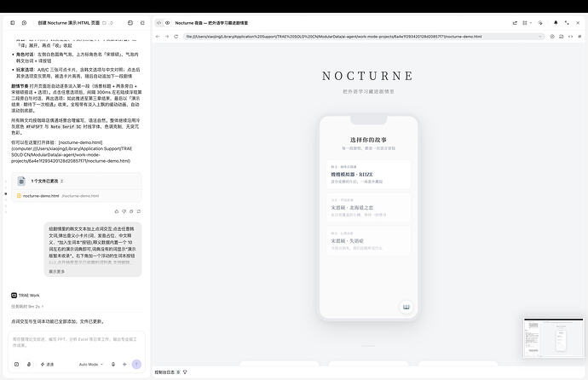Open the floating vocabulary book button

[406, 307]
